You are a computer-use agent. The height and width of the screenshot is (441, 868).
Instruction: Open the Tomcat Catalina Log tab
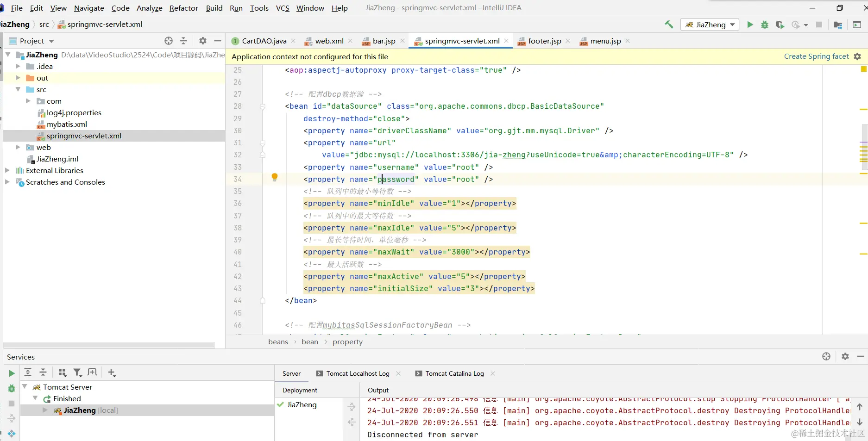(454, 373)
